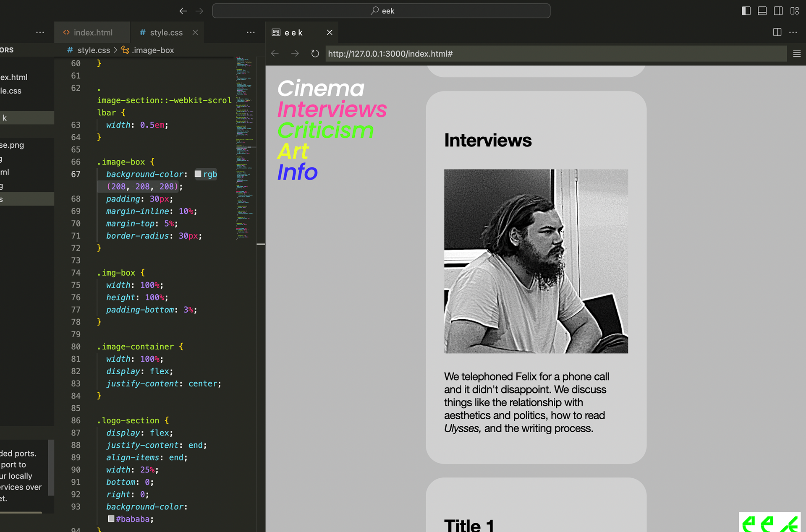
Task: Go forward with the title bar arrow
Action: (x=199, y=11)
